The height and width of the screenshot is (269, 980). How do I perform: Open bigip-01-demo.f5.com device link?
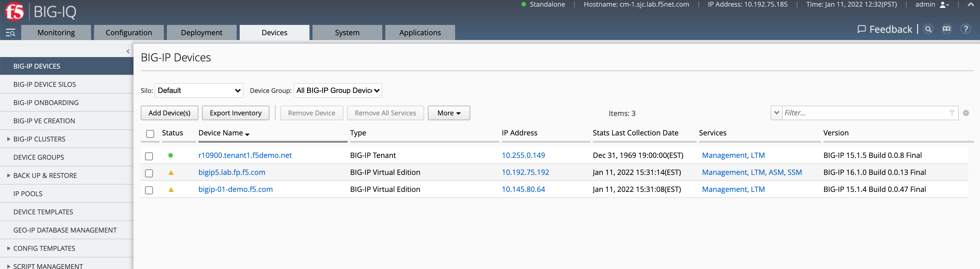coord(235,189)
